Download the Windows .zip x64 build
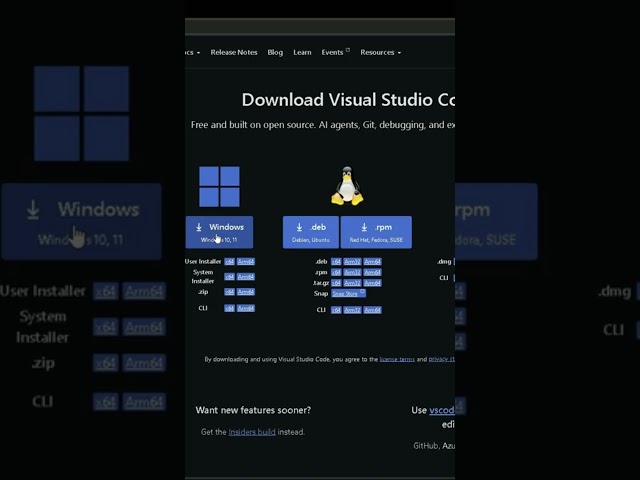The width and height of the screenshot is (640, 480). [x=229, y=292]
